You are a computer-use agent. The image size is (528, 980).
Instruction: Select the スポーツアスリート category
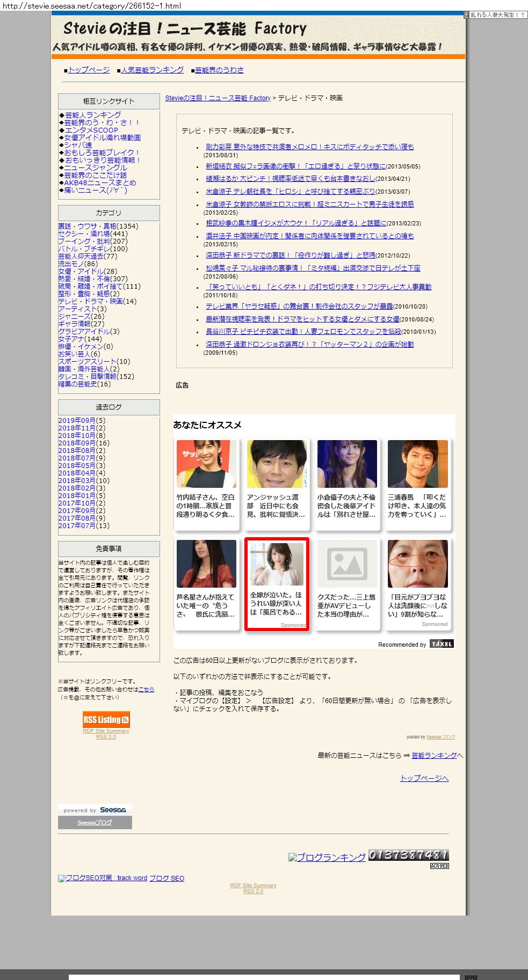tap(87, 361)
